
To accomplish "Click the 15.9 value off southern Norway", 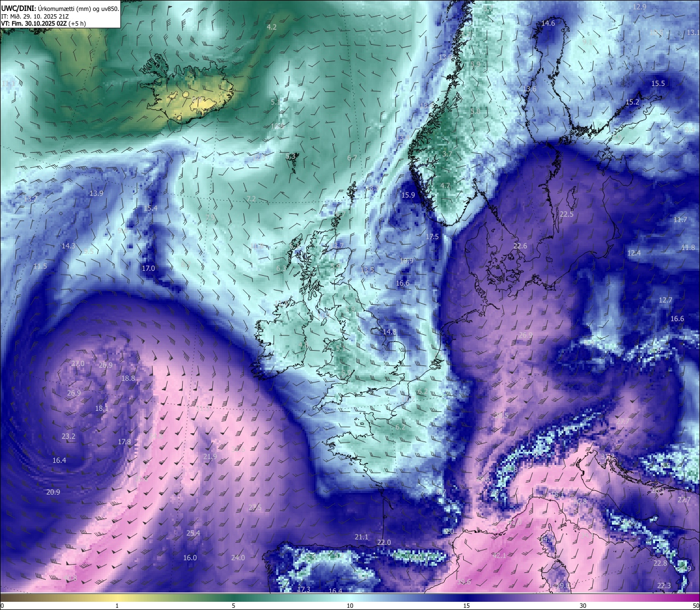I will (408, 195).
